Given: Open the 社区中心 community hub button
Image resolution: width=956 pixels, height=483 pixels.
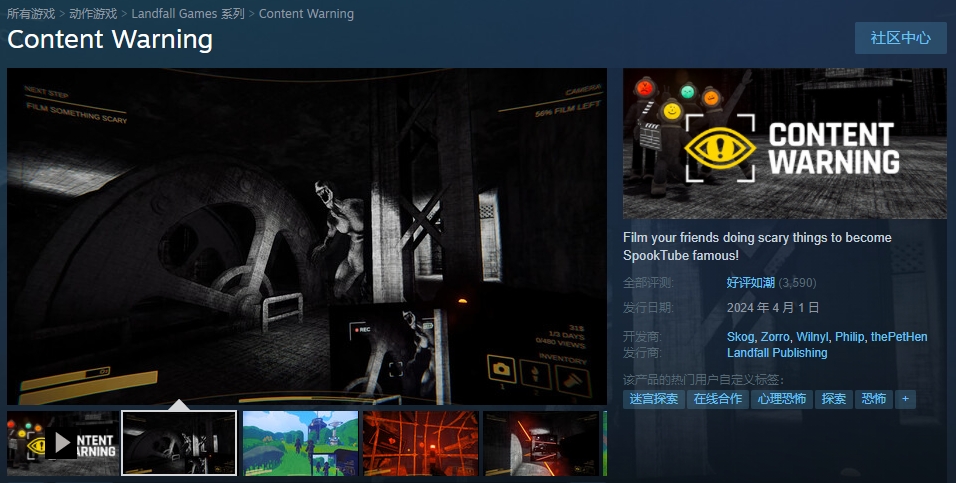Looking at the screenshot, I should click(x=901, y=38).
